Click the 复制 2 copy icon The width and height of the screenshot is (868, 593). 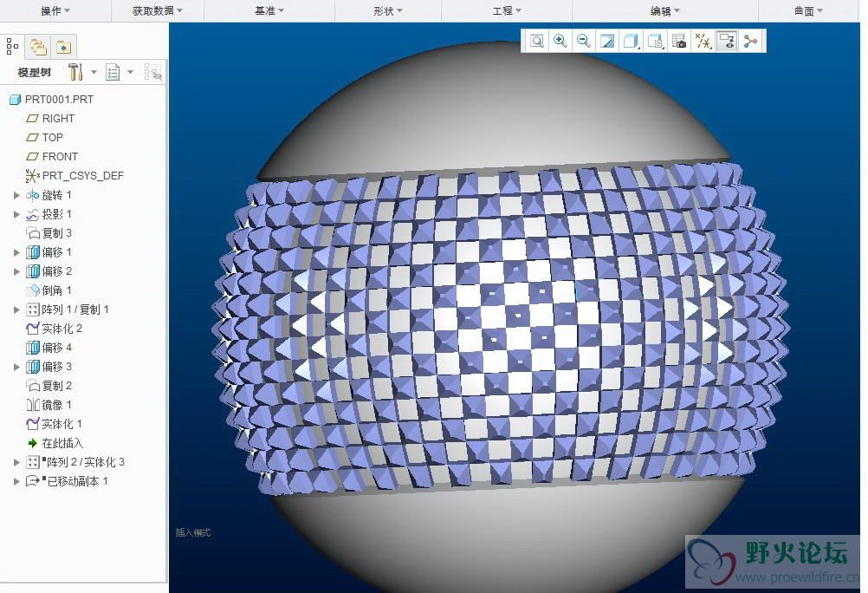[x=33, y=386]
